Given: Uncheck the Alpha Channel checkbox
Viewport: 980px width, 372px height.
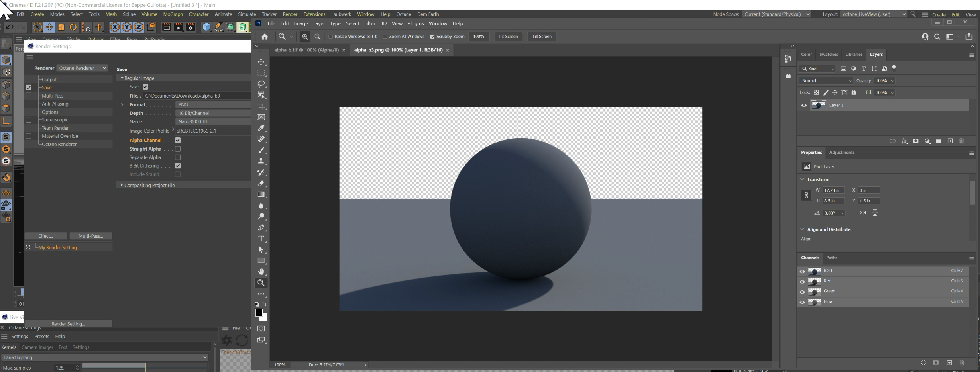Looking at the screenshot, I should pos(178,140).
